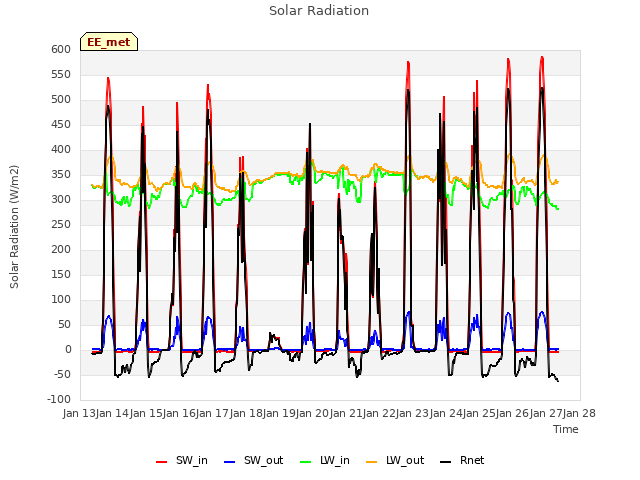Click the Jan 21 x-axis tick label
640x480 pixels.
click(x=346, y=413)
